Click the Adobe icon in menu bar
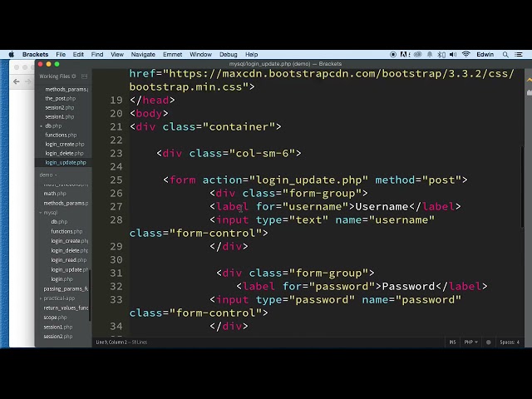Viewport: 532px width, 399px height. coord(404,54)
